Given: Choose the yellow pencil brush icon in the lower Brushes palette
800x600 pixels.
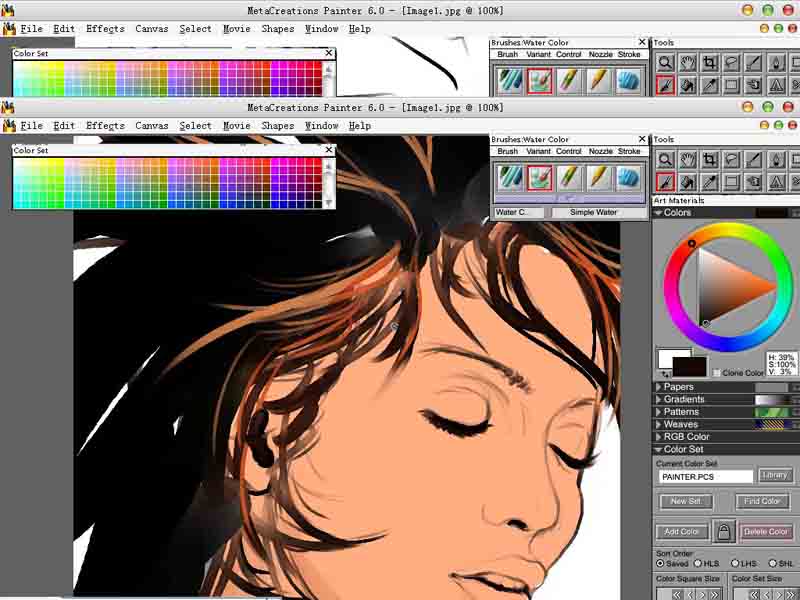Looking at the screenshot, I should coord(598,178).
